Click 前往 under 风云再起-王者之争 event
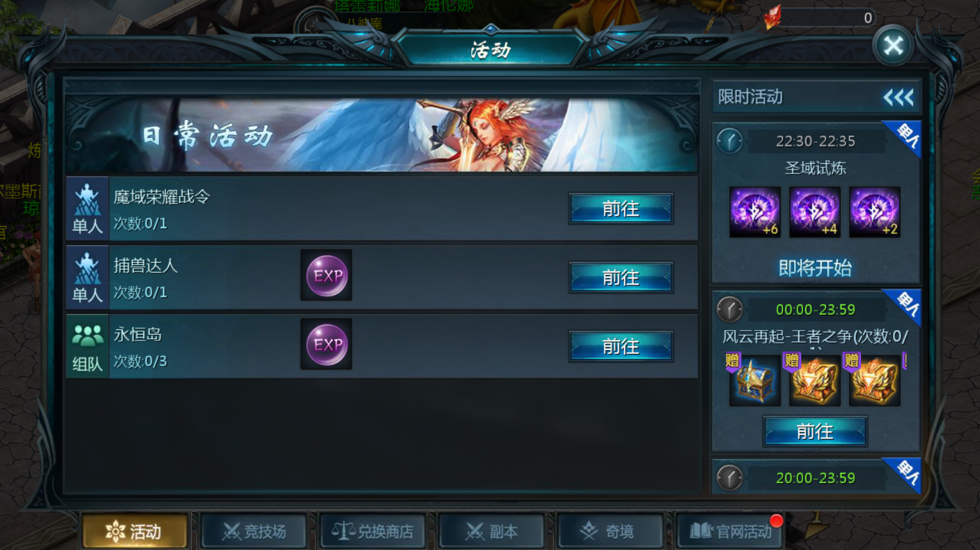Viewport: 980px width, 550px height. [815, 431]
